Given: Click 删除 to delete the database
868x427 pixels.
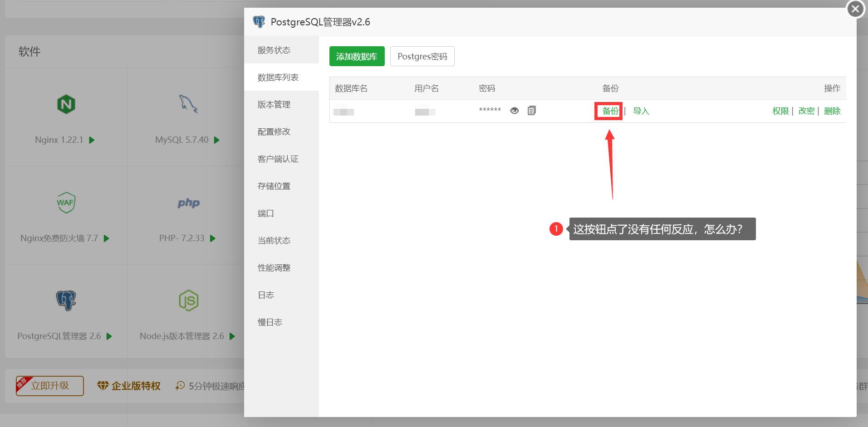Looking at the screenshot, I should (x=832, y=111).
